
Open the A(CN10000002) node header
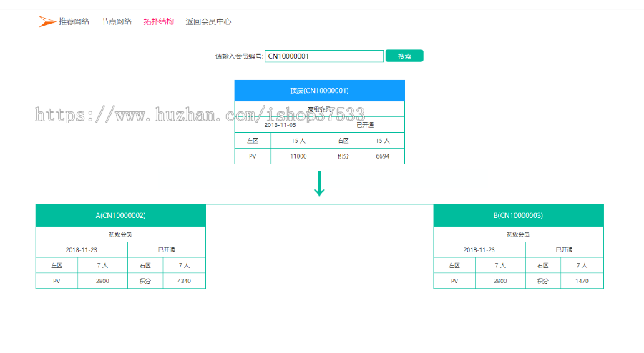point(121,215)
